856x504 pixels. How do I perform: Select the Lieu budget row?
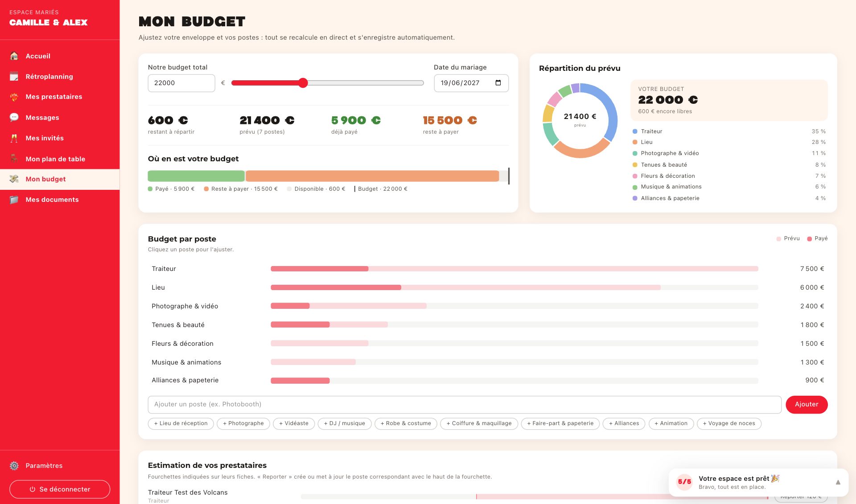[x=488, y=287]
